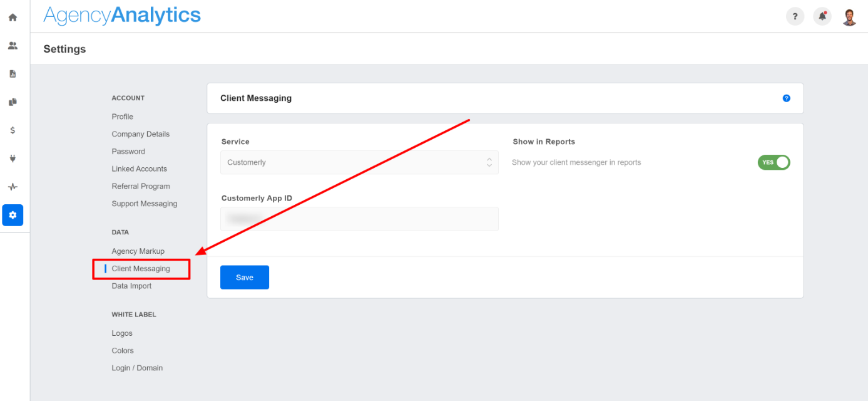This screenshot has height=401, width=868.
Task: Open the user profile avatar
Action: 849,17
